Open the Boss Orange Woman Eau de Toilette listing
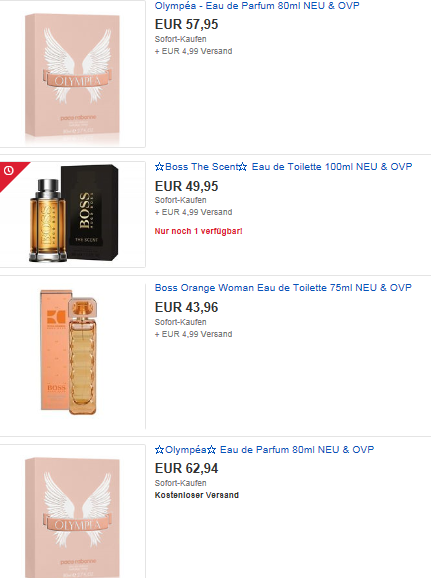The width and height of the screenshot is (431, 578). [x=283, y=288]
